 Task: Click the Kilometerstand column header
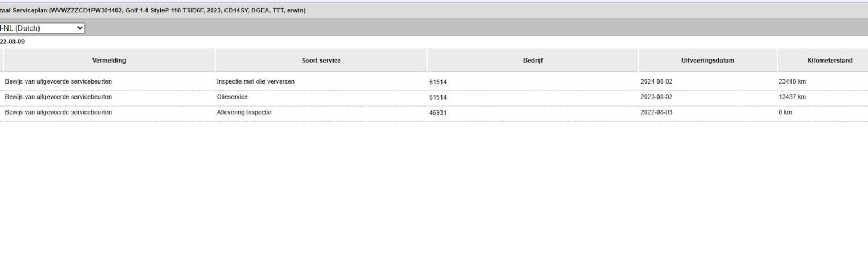(x=830, y=61)
